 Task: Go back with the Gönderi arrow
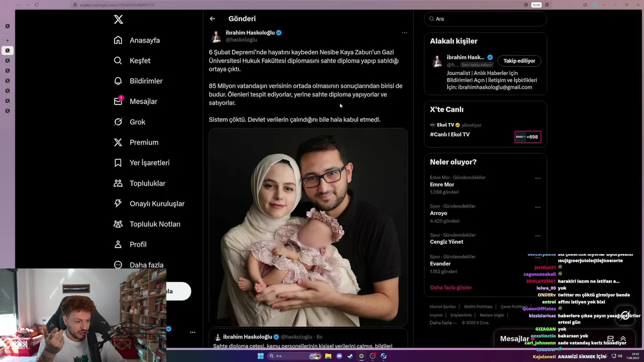[x=212, y=19]
